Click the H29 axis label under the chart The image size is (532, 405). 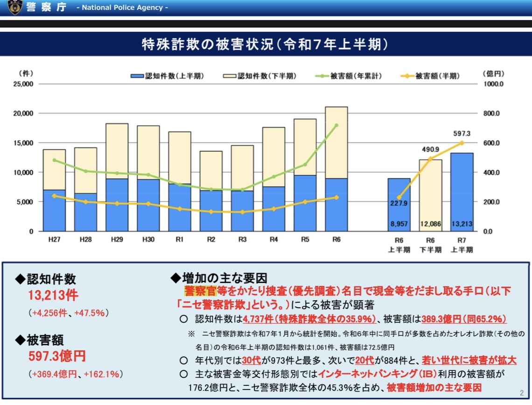pyautogui.click(x=117, y=240)
